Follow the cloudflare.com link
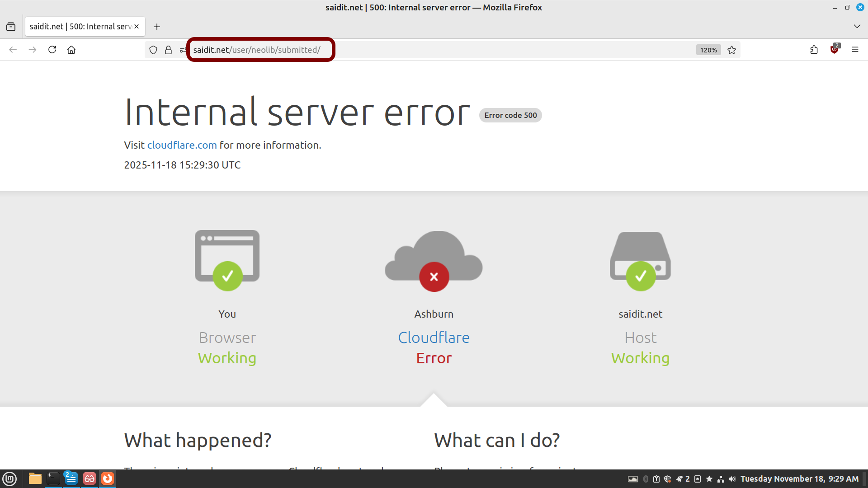Image resolution: width=868 pixels, height=488 pixels. click(182, 145)
